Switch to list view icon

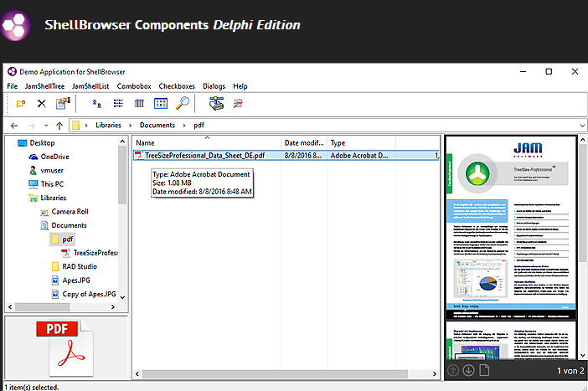coord(118,104)
